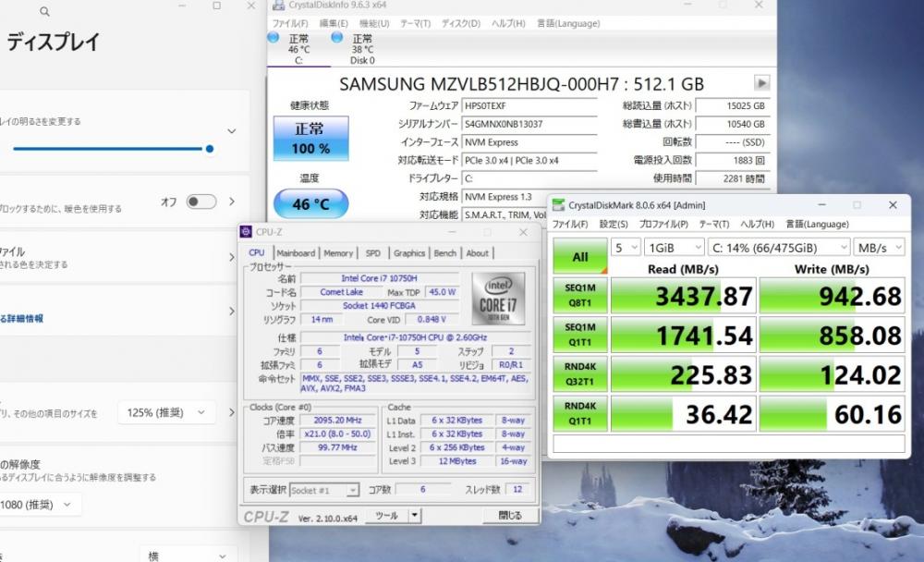This screenshot has height=562, width=924.
Task: Click the CrystalDiskInfo next-disk arrow button
Action: pos(761,83)
